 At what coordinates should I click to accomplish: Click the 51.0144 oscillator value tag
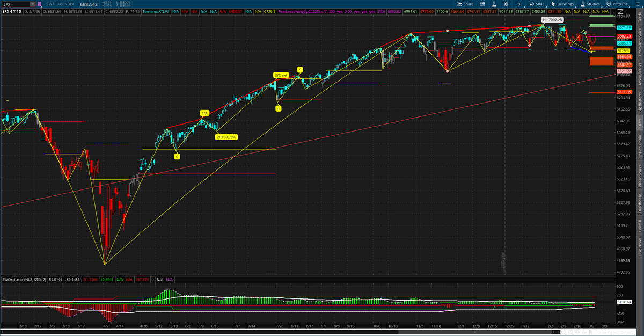coord(624,302)
